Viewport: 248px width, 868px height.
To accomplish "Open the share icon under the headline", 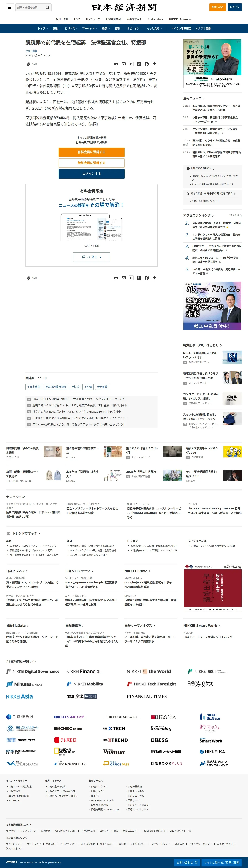I will (x=154, y=64).
